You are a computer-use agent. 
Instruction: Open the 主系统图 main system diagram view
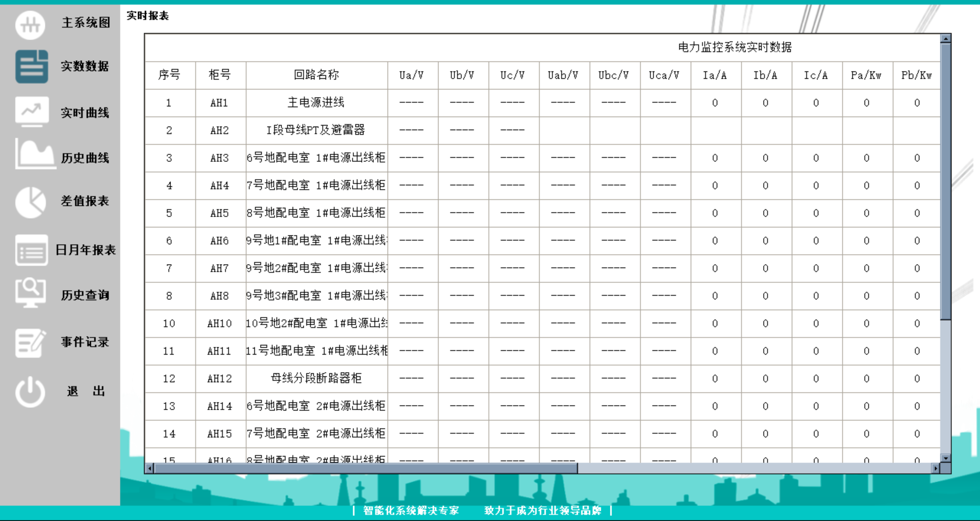coord(30,24)
